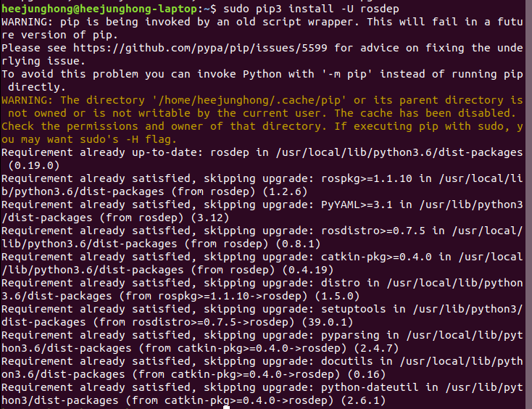
Task: Click 'Requirement already up-to-date' text
Action: (x=102, y=152)
